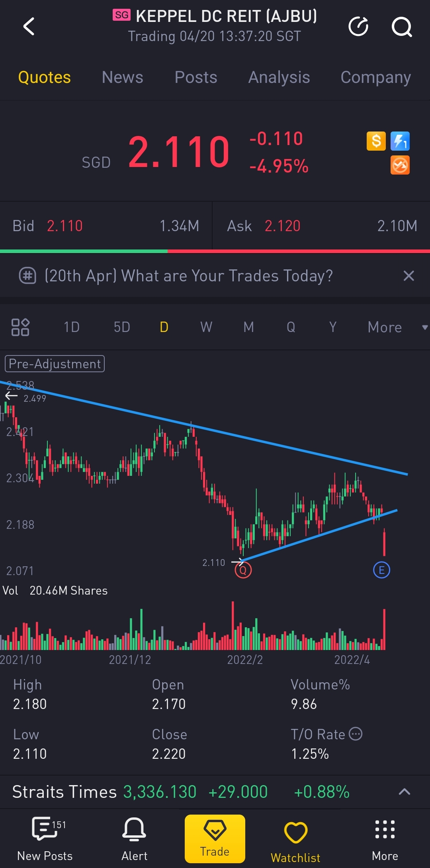Image resolution: width=430 pixels, height=868 pixels.
Task: Tap the blue lightning bolt badge
Action: (x=400, y=141)
